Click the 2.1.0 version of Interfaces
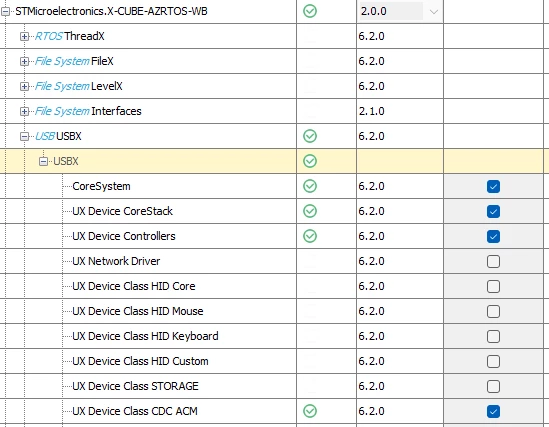The width and height of the screenshot is (549, 427). (371, 111)
